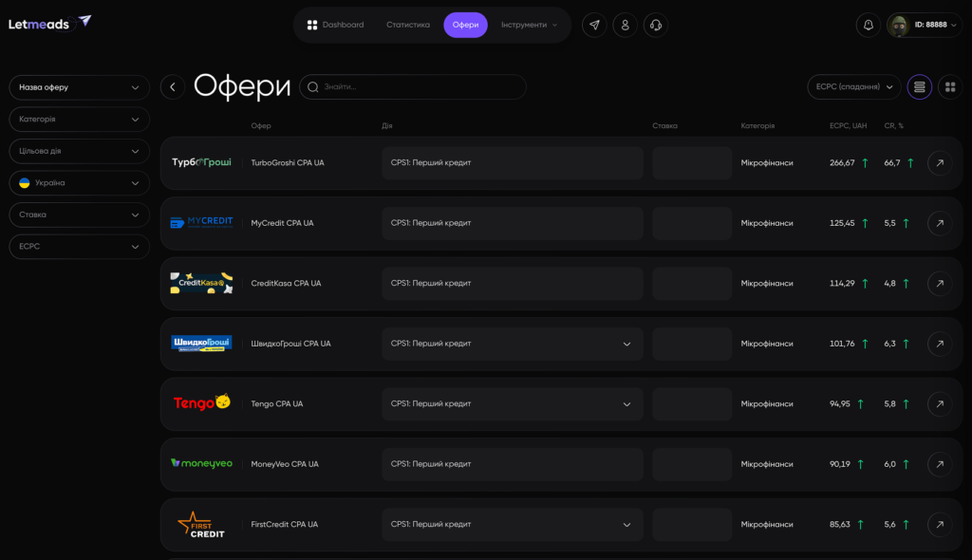Open FirstCredit CPA UA offer arrow
The image size is (972, 560).
coord(939,525)
